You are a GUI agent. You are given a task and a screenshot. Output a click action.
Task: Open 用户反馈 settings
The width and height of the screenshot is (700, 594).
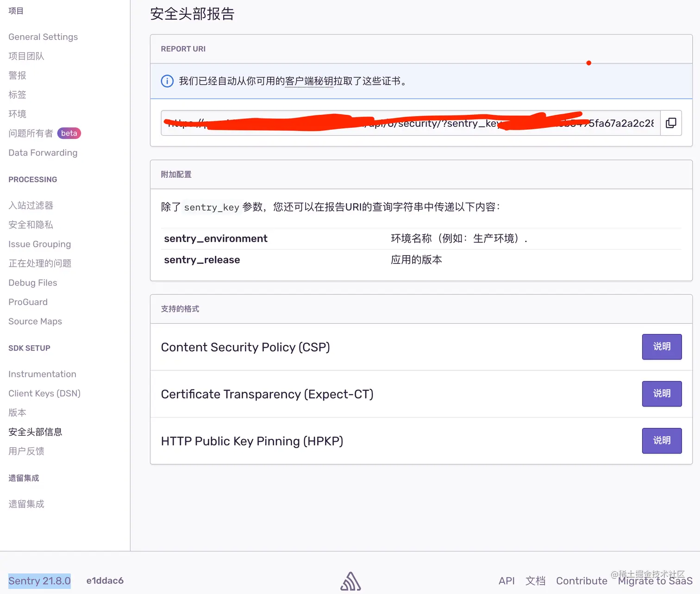[x=26, y=451]
